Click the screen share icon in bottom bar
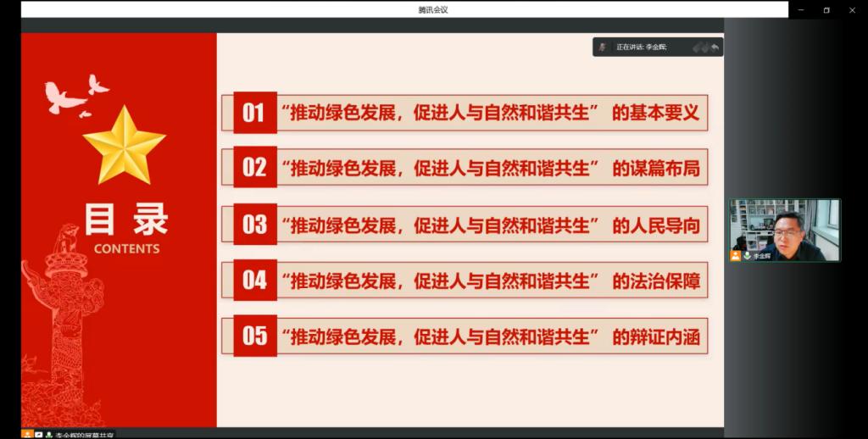Viewport: 868px width, 439px height. (x=39, y=434)
